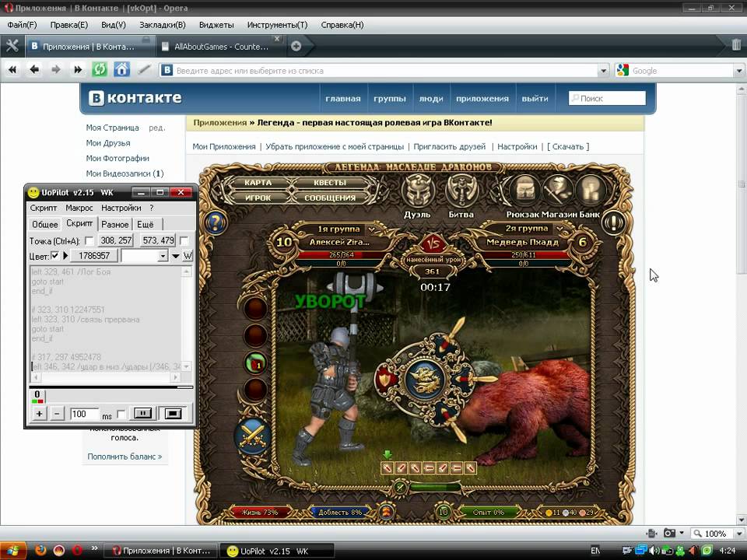The height and width of the screenshot is (560, 747).
Task: Expand the 2я группа dropdown
Action: click(x=559, y=229)
